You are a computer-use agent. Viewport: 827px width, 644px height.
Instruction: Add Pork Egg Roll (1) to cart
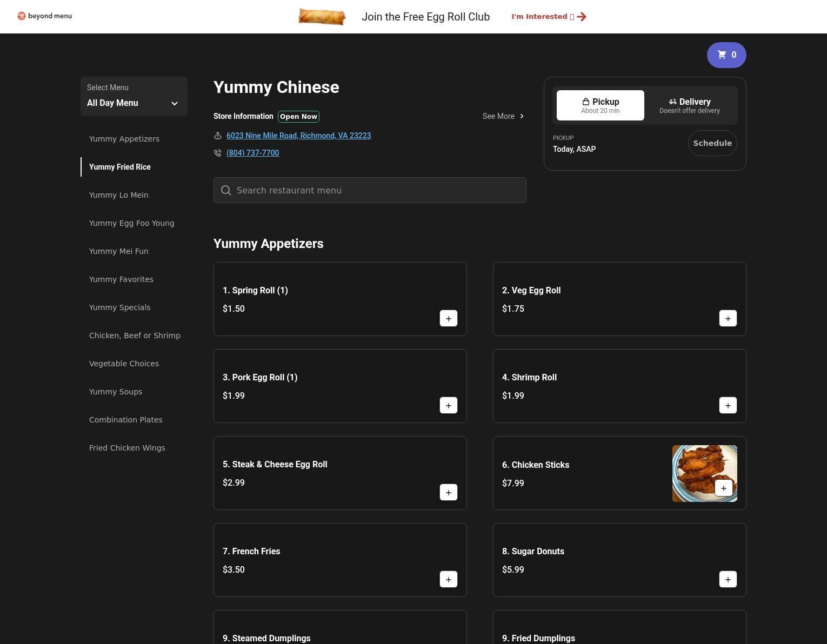pos(449,405)
